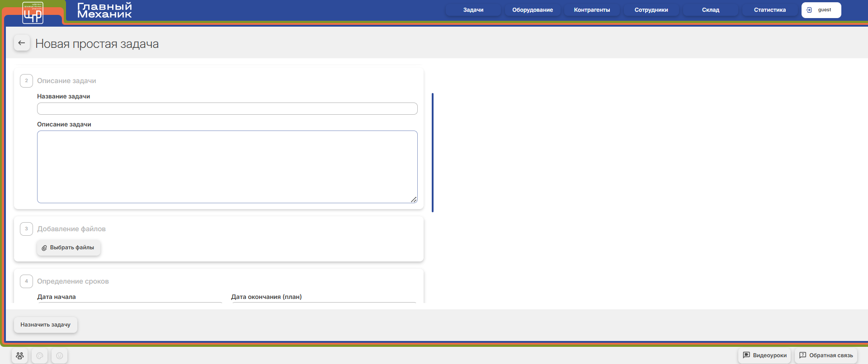Click the smiley face icon
The height and width of the screenshot is (364, 868).
(x=60, y=355)
